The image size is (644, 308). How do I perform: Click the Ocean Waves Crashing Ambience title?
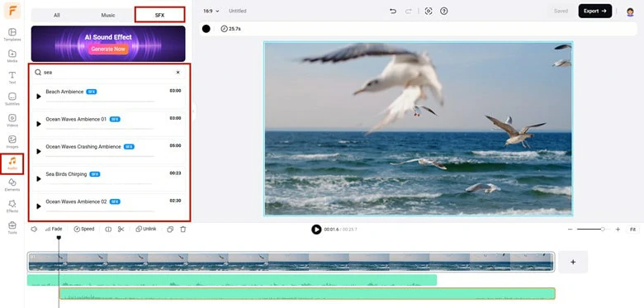[83, 147]
